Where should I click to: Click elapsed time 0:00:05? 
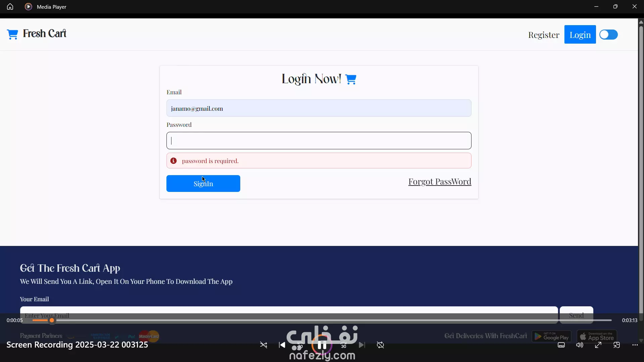coord(15,320)
